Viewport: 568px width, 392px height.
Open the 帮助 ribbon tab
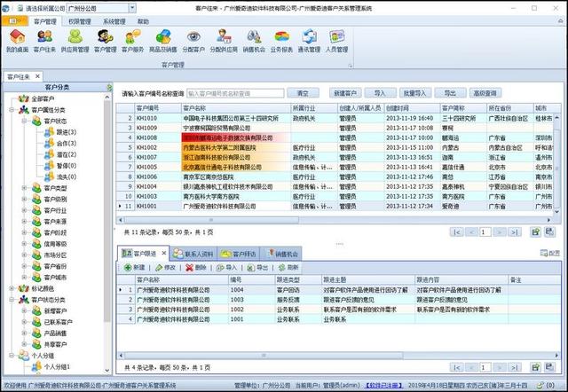143,21
